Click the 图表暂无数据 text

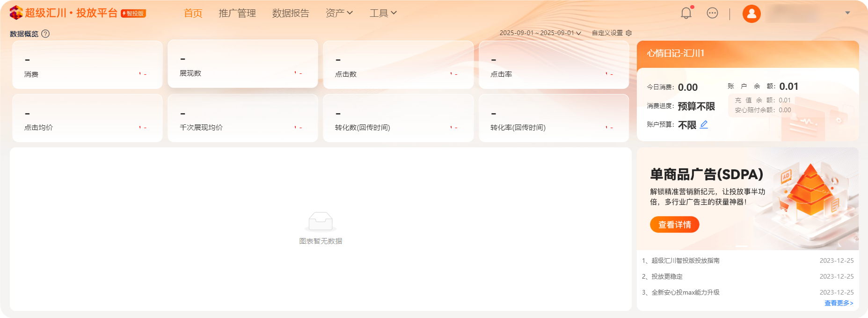(x=321, y=241)
